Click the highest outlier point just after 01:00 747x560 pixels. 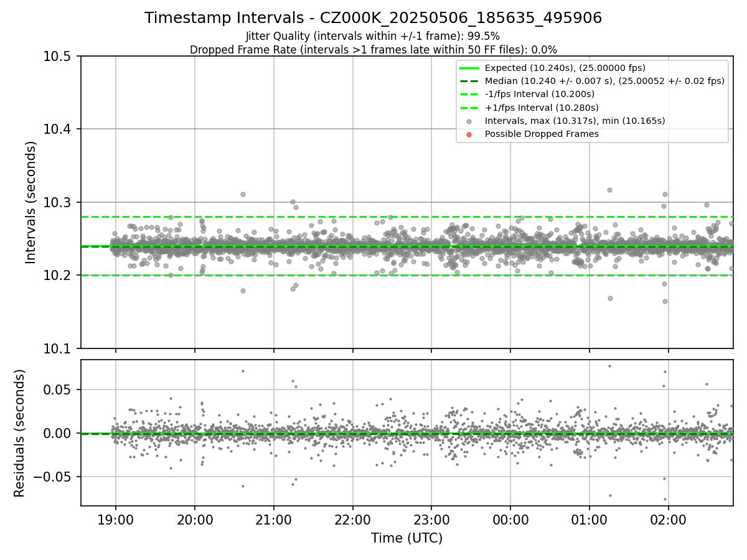[x=609, y=190]
